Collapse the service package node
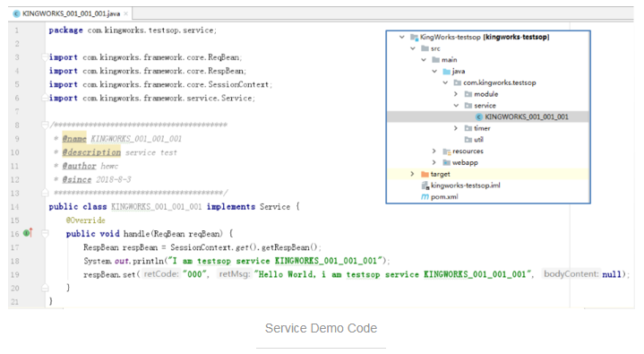The width and height of the screenshot is (644, 354). [x=456, y=106]
